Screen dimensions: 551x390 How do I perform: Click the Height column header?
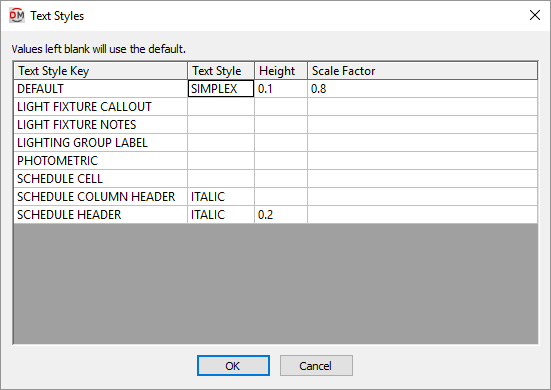[281, 71]
